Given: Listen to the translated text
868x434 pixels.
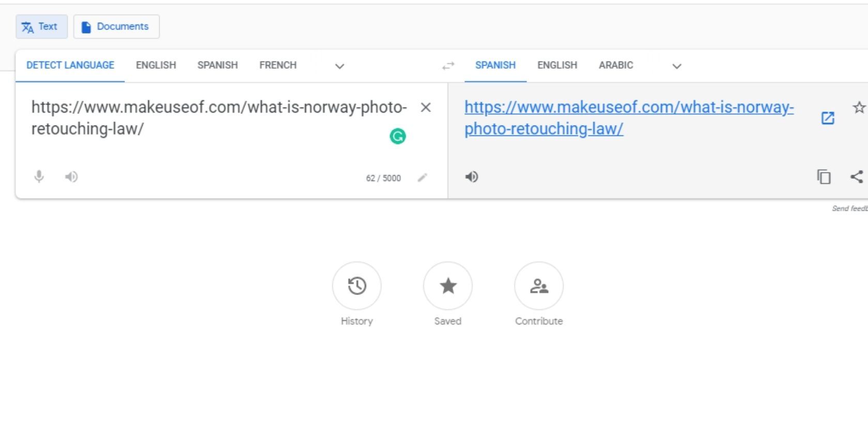Looking at the screenshot, I should pos(471,177).
